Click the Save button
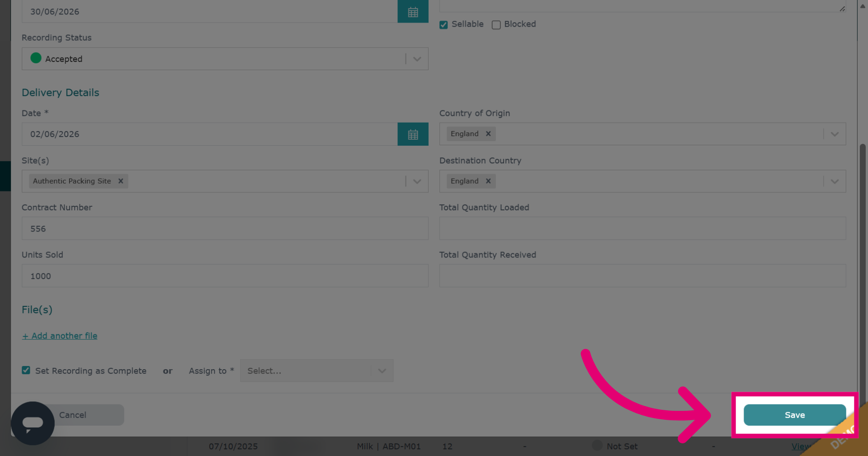This screenshot has height=456, width=868. [x=795, y=415]
